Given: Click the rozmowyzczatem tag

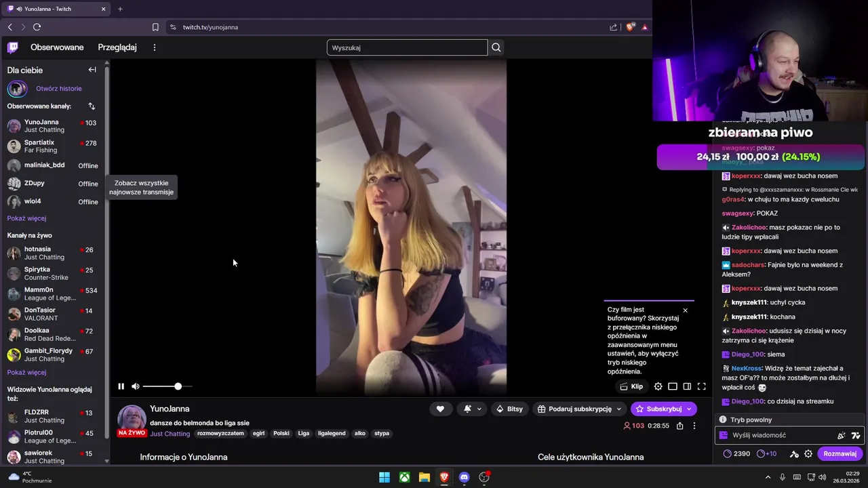Looking at the screenshot, I should tap(220, 434).
